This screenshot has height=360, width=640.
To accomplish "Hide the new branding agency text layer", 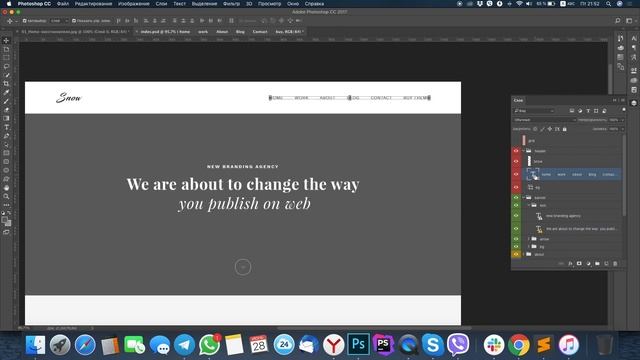I will (516, 216).
